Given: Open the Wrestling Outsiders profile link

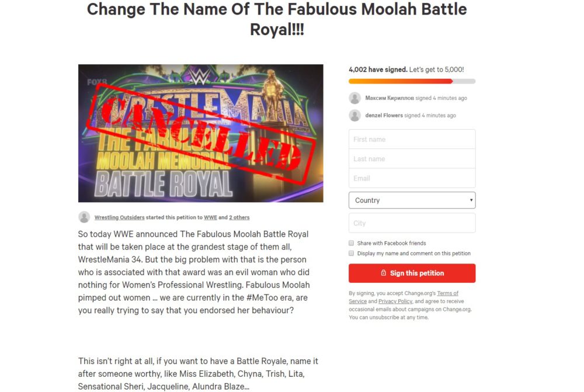Looking at the screenshot, I should (120, 217).
